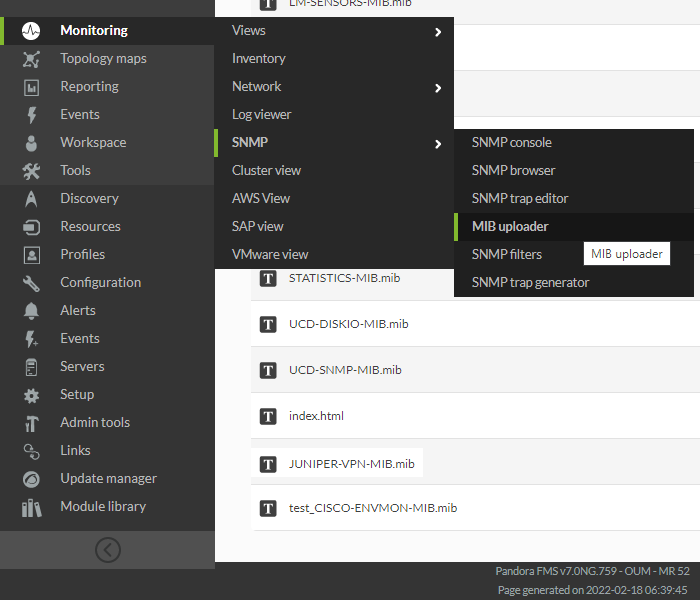Click the Servers icon in sidebar
Screen dimensions: 700x600
[31, 367]
